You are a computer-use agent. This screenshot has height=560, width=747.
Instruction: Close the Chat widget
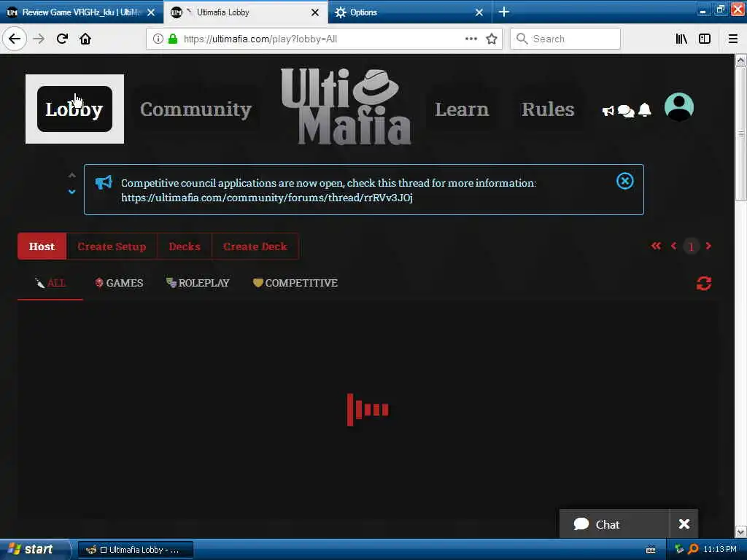point(684,524)
